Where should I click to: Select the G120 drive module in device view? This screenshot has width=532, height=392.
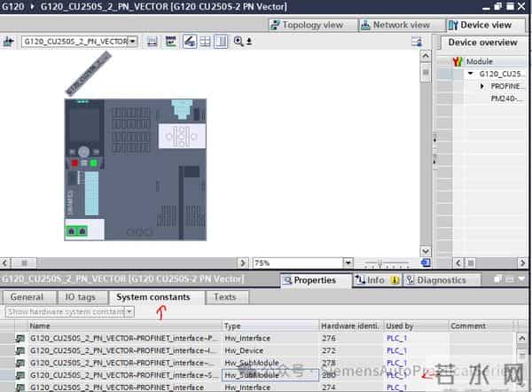135,169
